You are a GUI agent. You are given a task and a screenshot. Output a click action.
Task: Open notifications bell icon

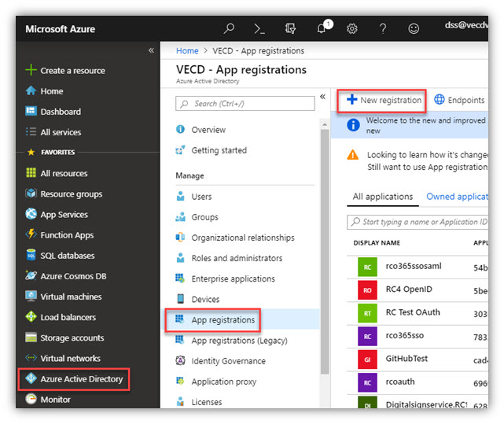[x=322, y=28]
